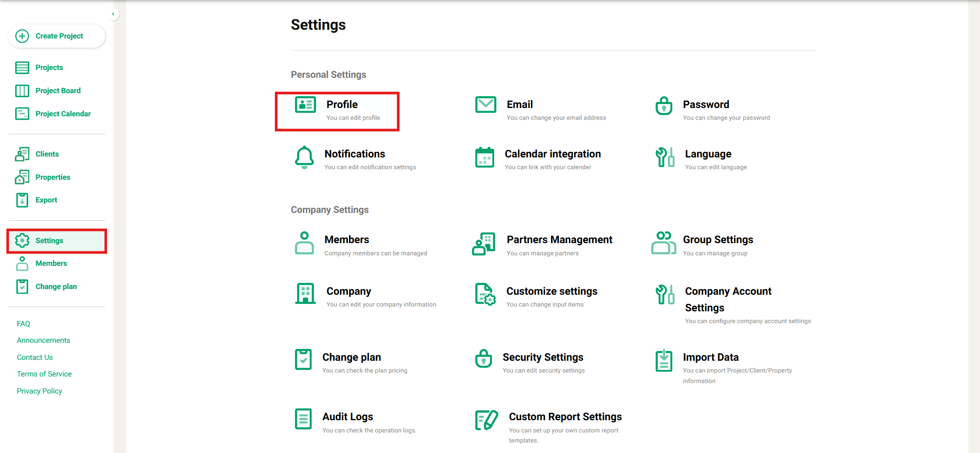Viewport: 980px width, 453px height.
Task: Collapse the sidebar using the chevron
Action: 113,14
